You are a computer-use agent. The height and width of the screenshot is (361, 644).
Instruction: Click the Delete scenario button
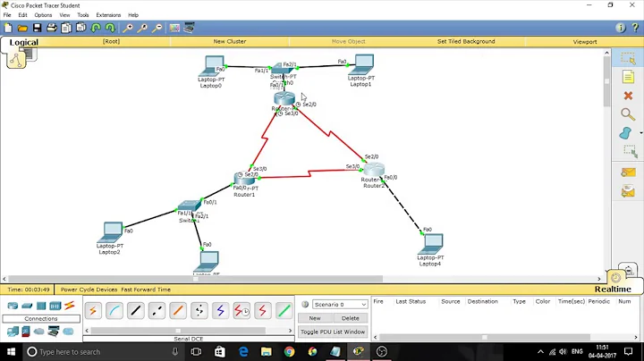[351, 318]
